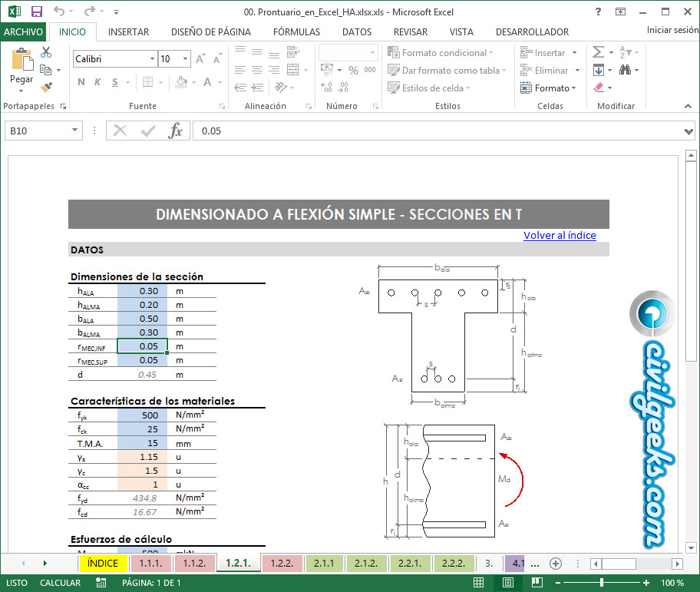Click the Cut scissors icon

46,52
